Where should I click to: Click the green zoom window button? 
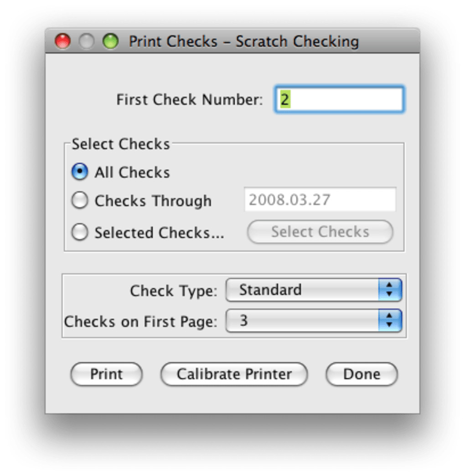pyautogui.click(x=110, y=42)
